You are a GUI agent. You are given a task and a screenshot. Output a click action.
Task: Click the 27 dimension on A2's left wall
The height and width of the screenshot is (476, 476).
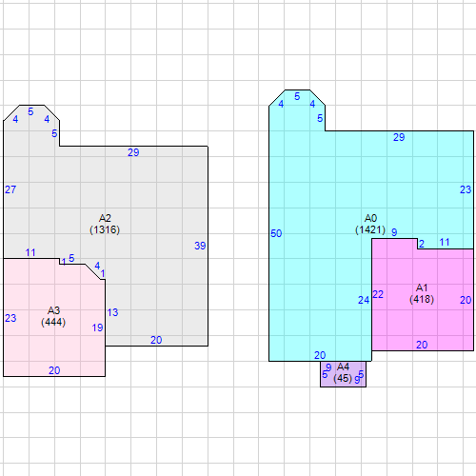pos(10,189)
